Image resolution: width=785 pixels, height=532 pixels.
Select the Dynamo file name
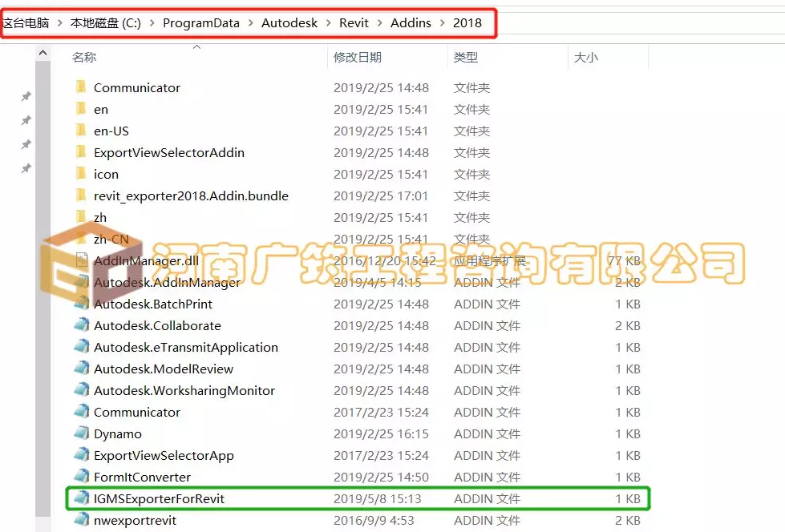coord(118,434)
